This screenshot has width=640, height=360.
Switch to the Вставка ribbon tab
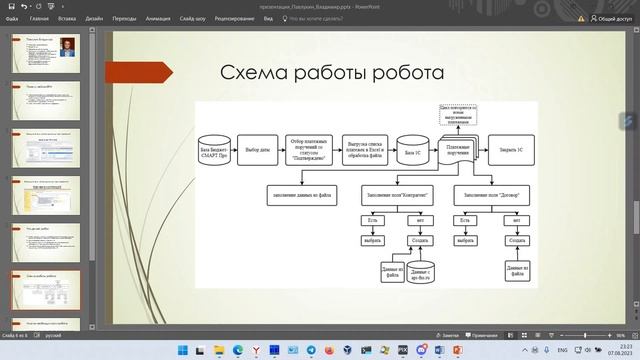point(67,19)
